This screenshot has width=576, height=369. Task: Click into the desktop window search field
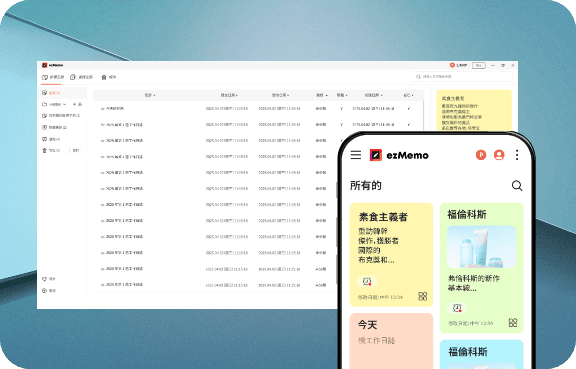pos(463,76)
